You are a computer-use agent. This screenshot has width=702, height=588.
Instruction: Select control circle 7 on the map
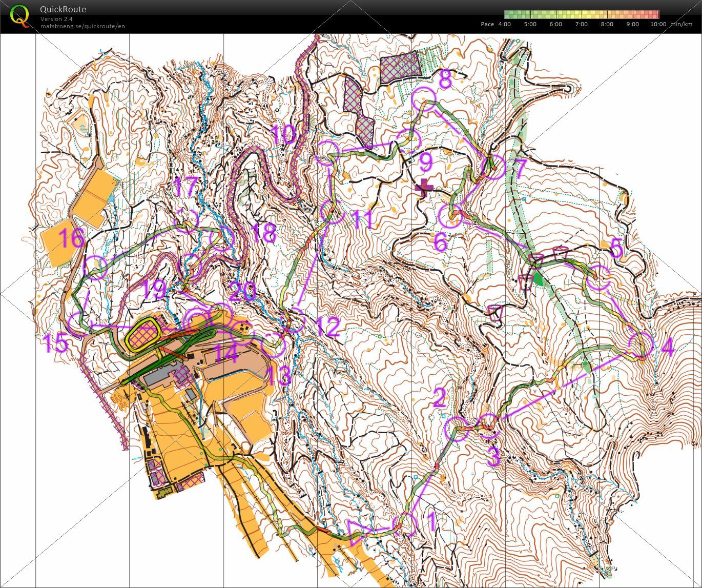pyautogui.click(x=494, y=167)
